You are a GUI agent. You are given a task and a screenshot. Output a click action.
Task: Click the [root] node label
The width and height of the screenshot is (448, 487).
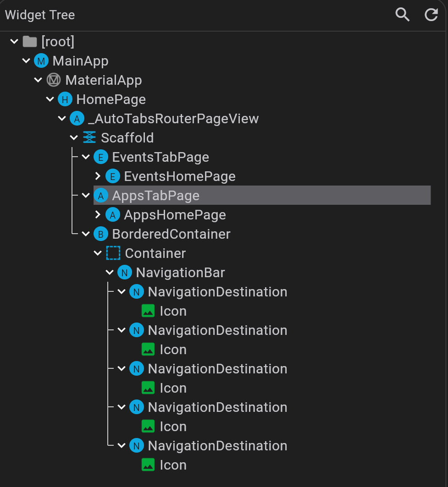[58, 41]
